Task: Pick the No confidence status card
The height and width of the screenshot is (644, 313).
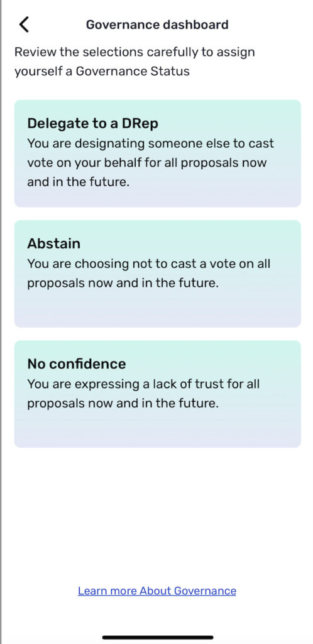Action: coord(158,394)
